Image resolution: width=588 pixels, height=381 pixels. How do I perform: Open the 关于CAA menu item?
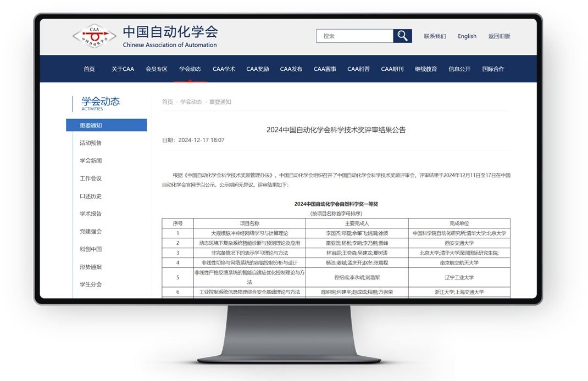(x=123, y=69)
